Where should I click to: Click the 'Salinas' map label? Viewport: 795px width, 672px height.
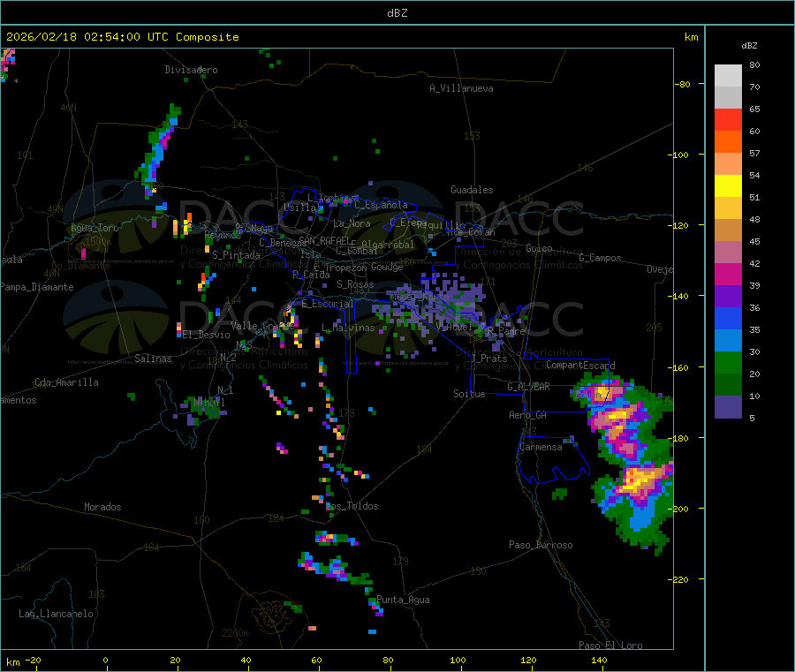(x=153, y=359)
